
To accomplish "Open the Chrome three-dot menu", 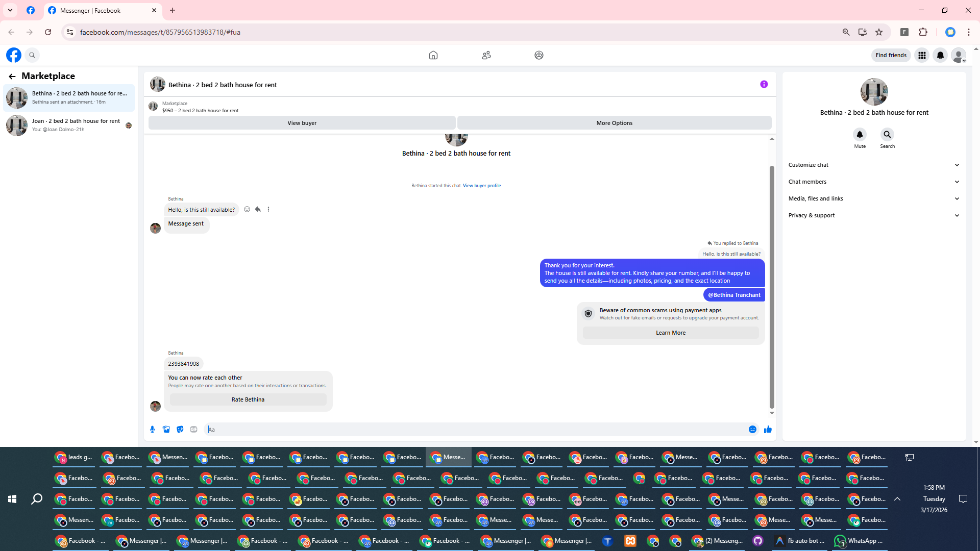I will pos(969,32).
